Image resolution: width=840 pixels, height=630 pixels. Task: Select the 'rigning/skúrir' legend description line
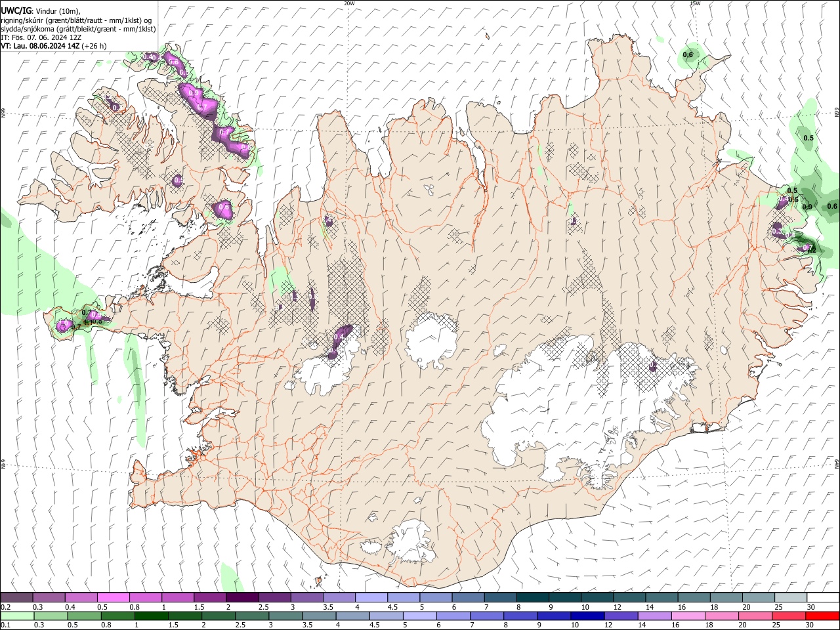click(76, 20)
